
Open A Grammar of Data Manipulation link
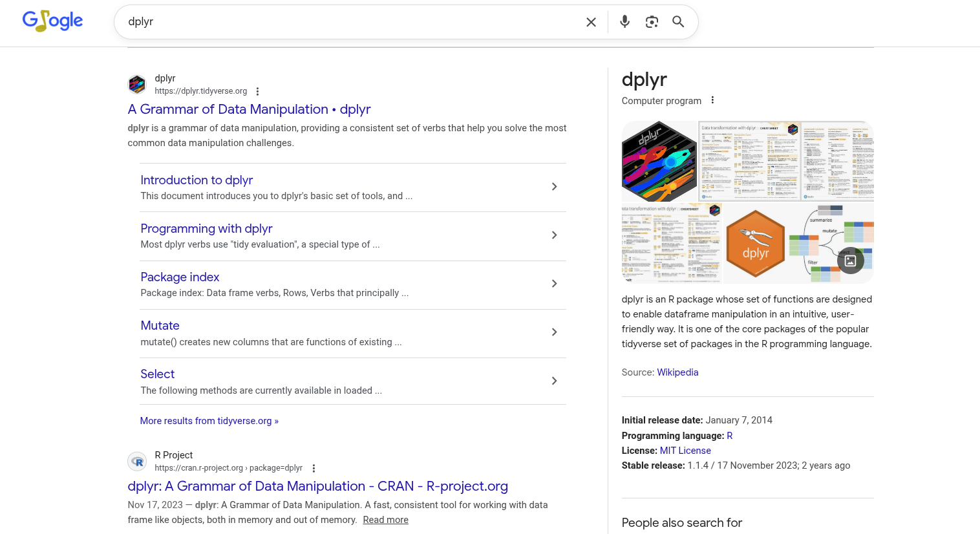pos(249,109)
